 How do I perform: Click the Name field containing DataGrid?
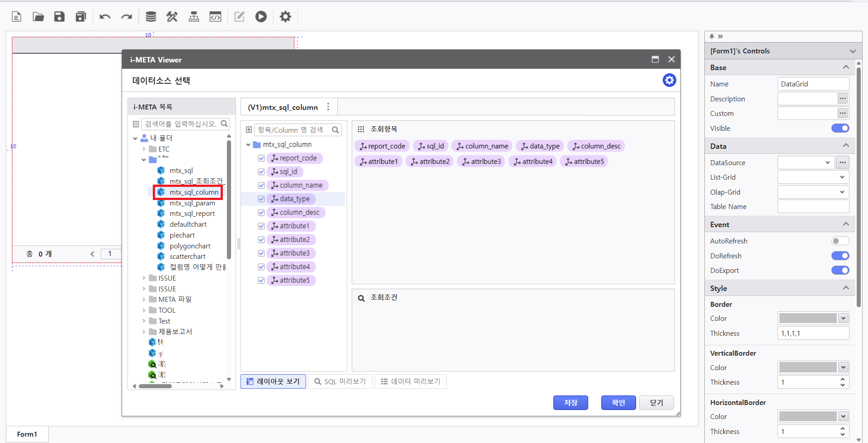tap(813, 84)
